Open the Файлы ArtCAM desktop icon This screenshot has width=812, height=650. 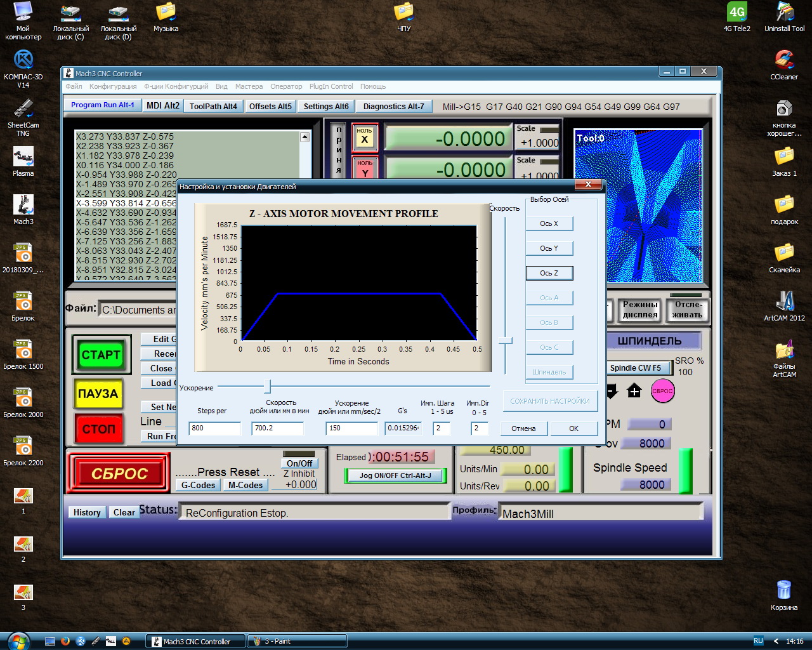point(785,359)
